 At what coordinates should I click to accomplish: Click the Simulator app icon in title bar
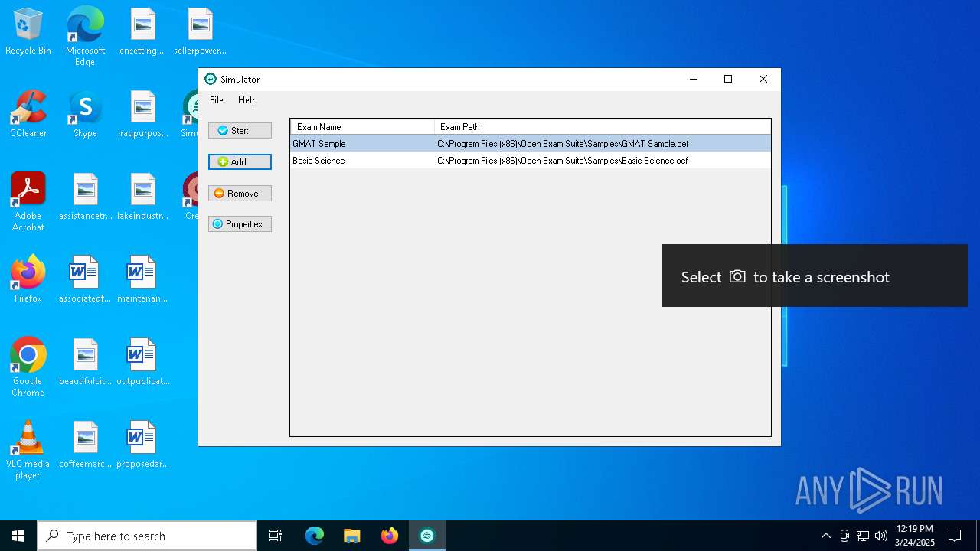(x=211, y=79)
